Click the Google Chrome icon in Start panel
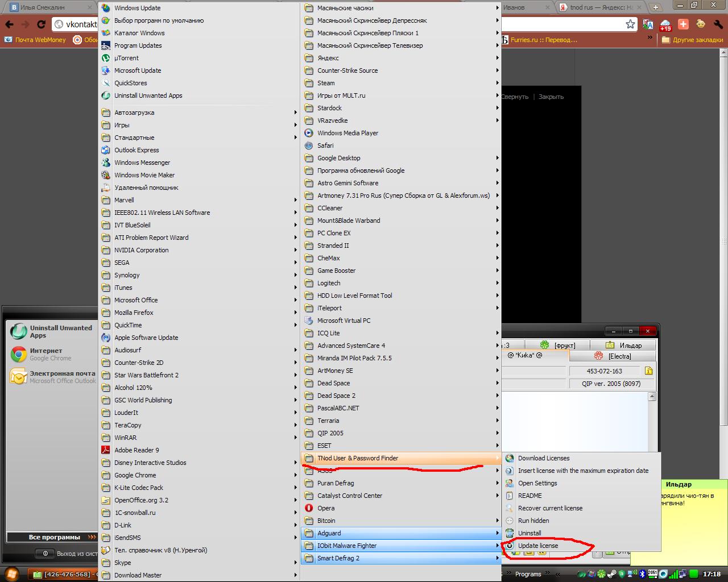The width and height of the screenshot is (728, 582). 19,354
